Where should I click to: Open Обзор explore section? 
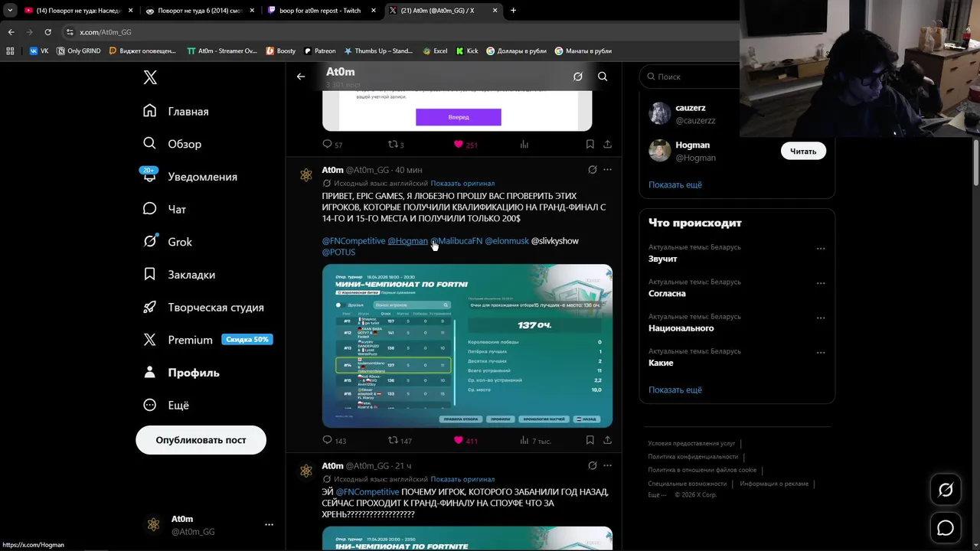pyautogui.click(x=172, y=144)
